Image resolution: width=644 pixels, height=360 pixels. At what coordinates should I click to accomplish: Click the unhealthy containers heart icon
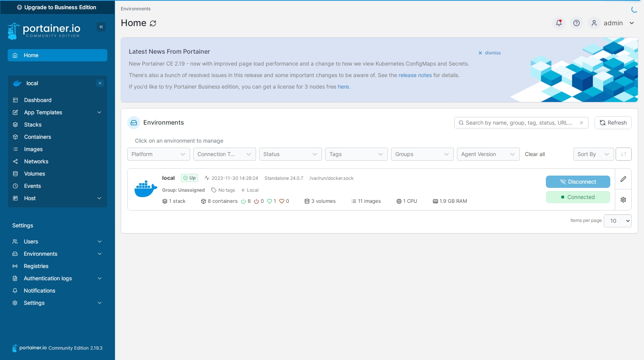click(282, 201)
